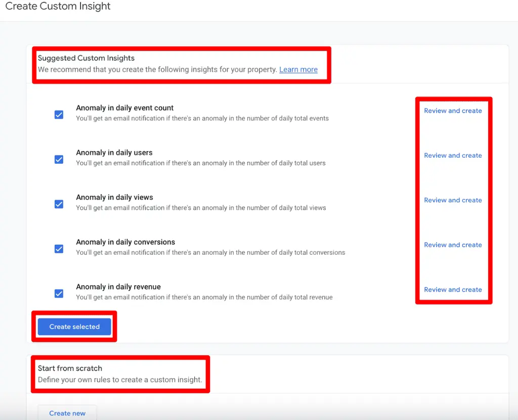Click Review and create for daily views anomaly

(453, 200)
